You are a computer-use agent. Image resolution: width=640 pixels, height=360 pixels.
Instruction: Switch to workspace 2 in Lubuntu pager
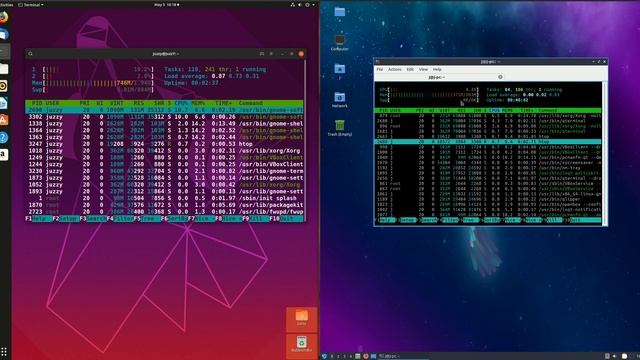[x=338, y=356]
